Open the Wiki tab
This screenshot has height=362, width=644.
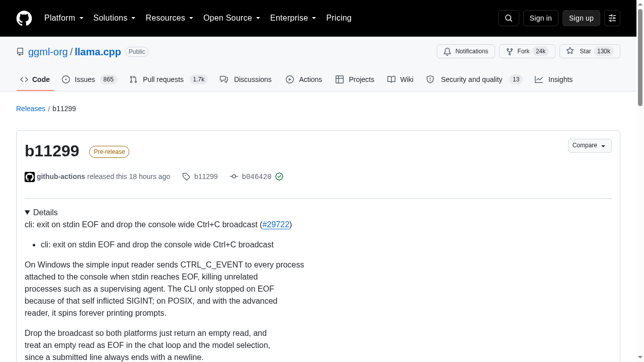click(x=400, y=79)
